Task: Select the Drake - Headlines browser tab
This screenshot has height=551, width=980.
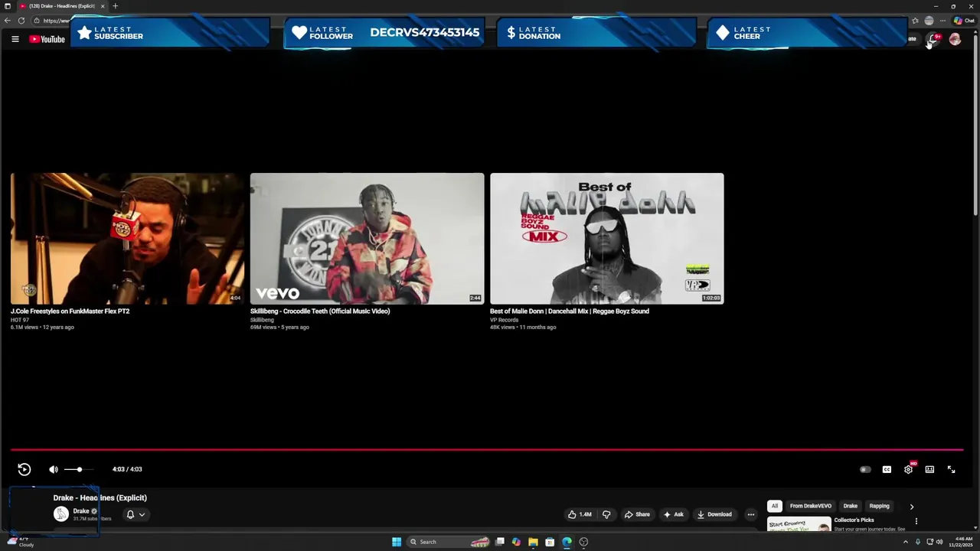Action: click(x=61, y=6)
